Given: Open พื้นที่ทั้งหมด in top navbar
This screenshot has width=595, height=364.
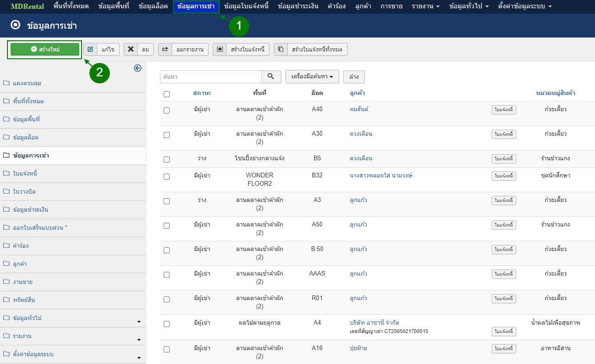Looking at the screenshot, I should tap(71, 6).
